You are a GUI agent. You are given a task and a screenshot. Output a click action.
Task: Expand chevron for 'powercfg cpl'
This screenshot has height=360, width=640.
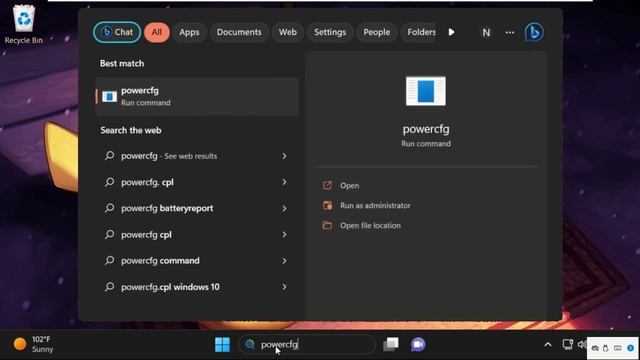(x=284, y=235)
